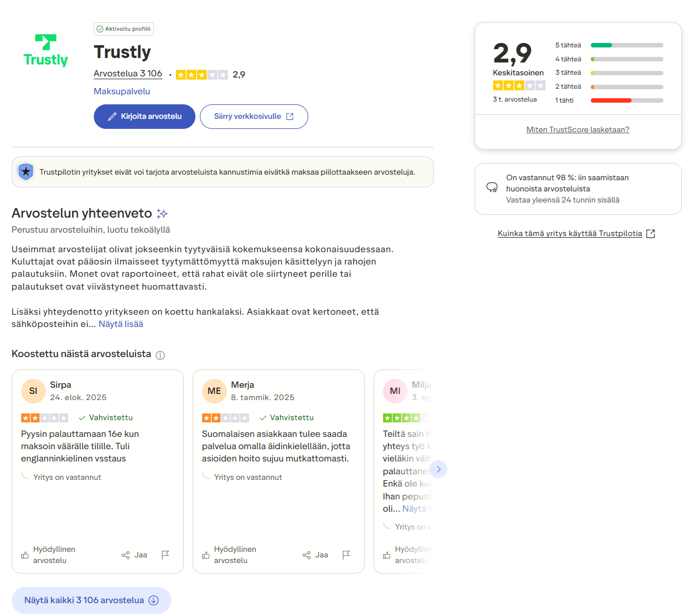The image size is (698, 616).
Task: Flag Sirpa's review for reporting
Action: (165, 555)
